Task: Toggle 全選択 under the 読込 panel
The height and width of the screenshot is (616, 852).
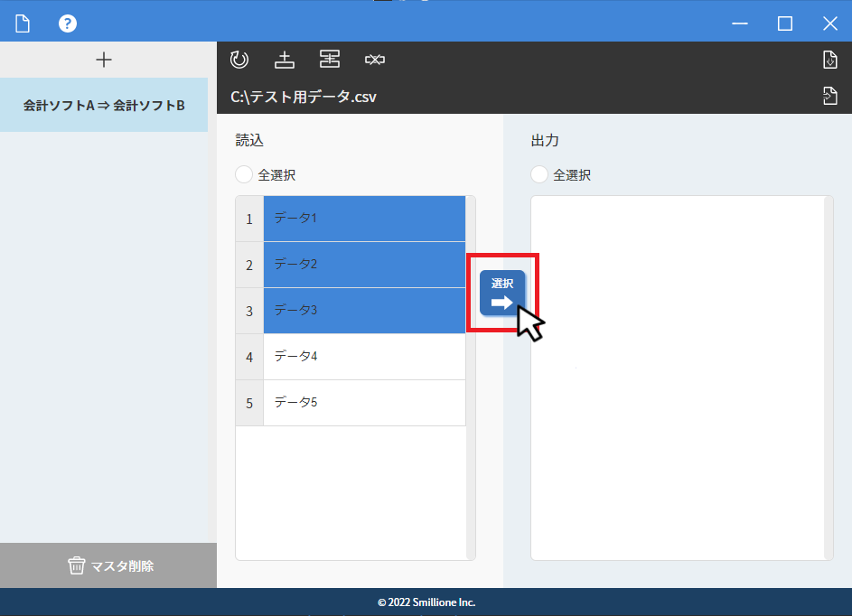Action: click(x=244, y=174)
